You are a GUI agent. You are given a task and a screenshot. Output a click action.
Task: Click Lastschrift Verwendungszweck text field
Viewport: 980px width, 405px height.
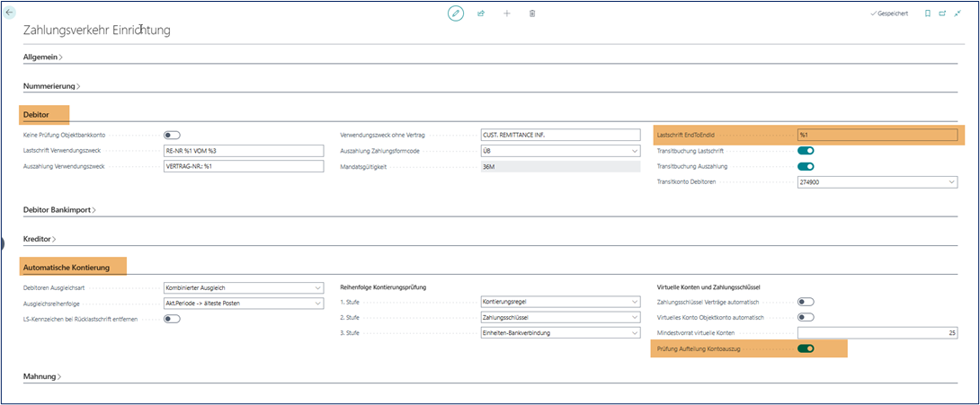point(243,151)
